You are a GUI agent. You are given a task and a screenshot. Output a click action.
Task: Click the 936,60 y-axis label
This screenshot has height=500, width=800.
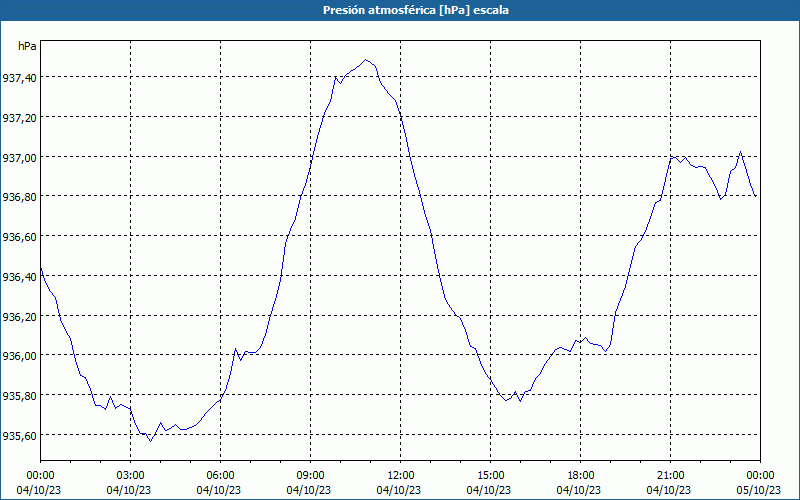point(19,237)
